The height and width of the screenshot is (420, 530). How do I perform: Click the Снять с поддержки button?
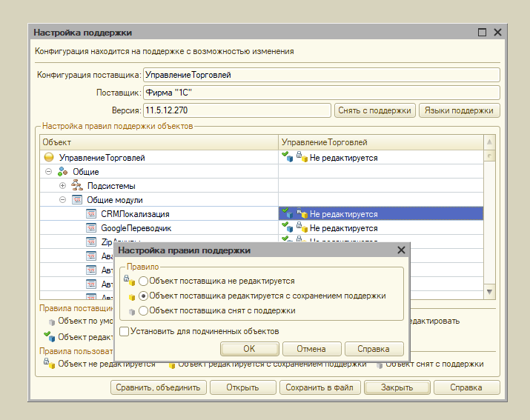374,110
